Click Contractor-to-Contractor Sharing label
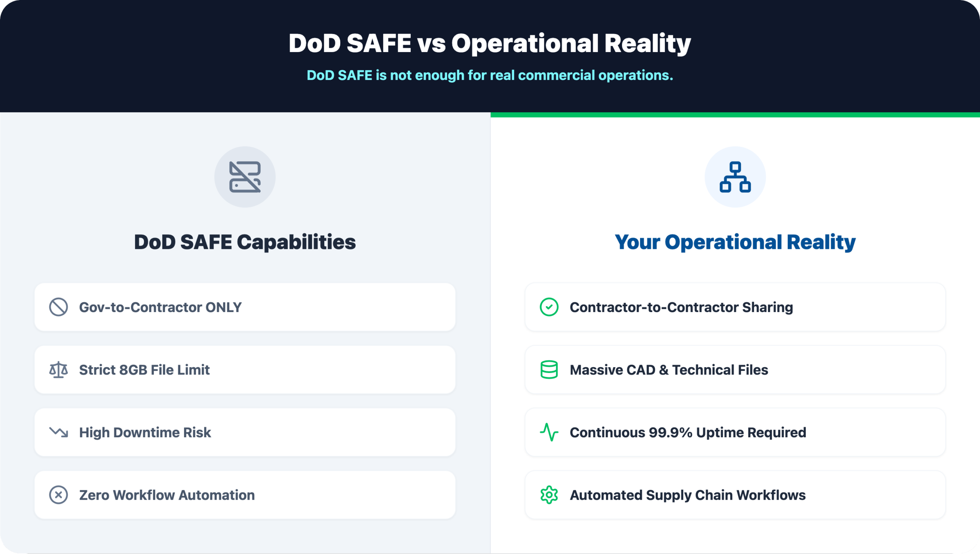The height and width of the screenshot is (554, 980). pyautogui.click(x=681, y=307)
